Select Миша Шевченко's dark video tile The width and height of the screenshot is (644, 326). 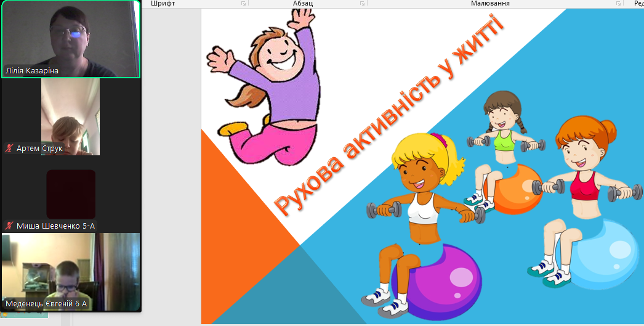[71, 194]
